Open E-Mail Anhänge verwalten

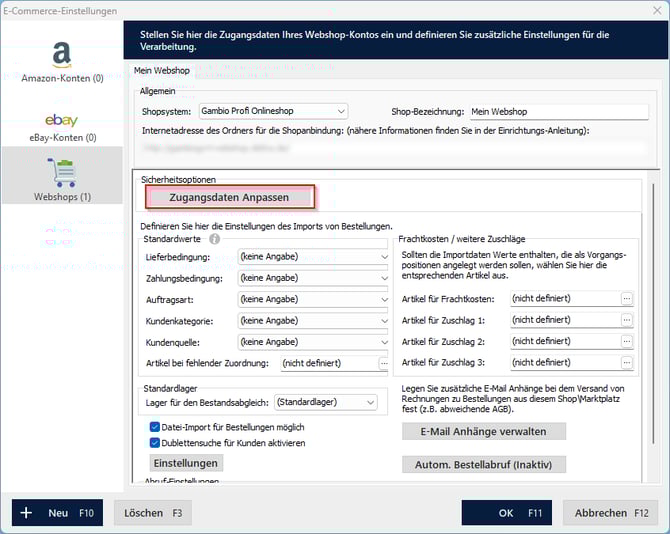[484, 431]
